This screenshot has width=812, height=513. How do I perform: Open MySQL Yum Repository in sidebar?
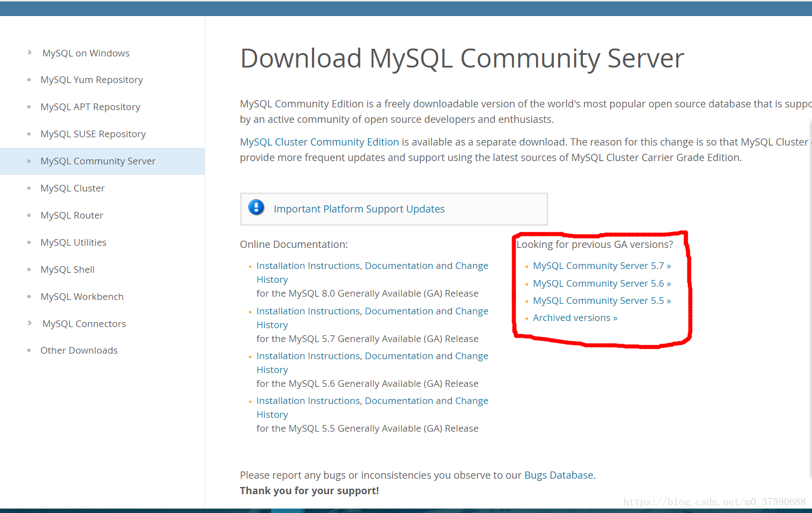pyautogui.click(x=91, y=80)
